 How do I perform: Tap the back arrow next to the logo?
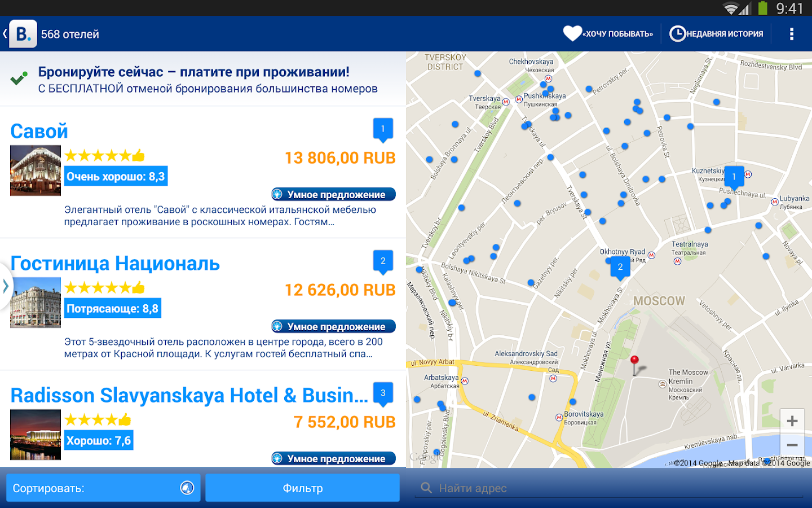pyautogui.click(x=5, y=33)
